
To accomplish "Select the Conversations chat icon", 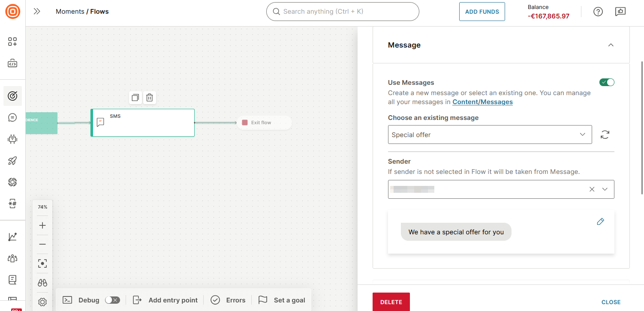I will 12,117.
